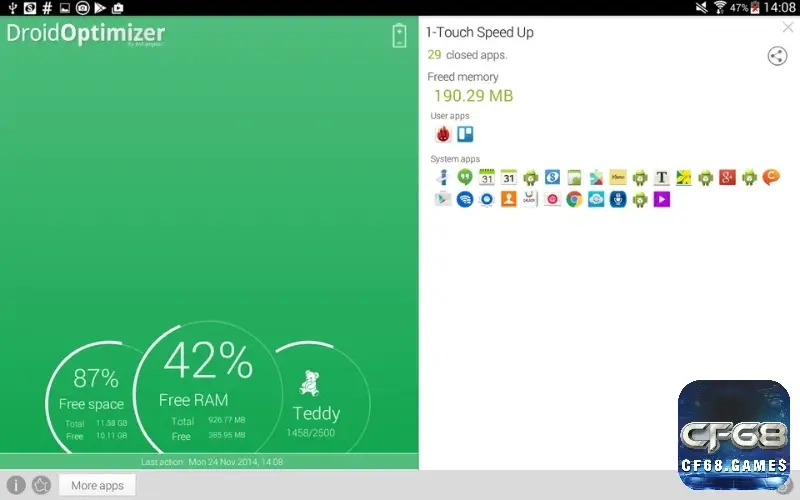Tap the mute sound icon in status bar
This screenshot has height=500, width=800.
coord(702,7)
